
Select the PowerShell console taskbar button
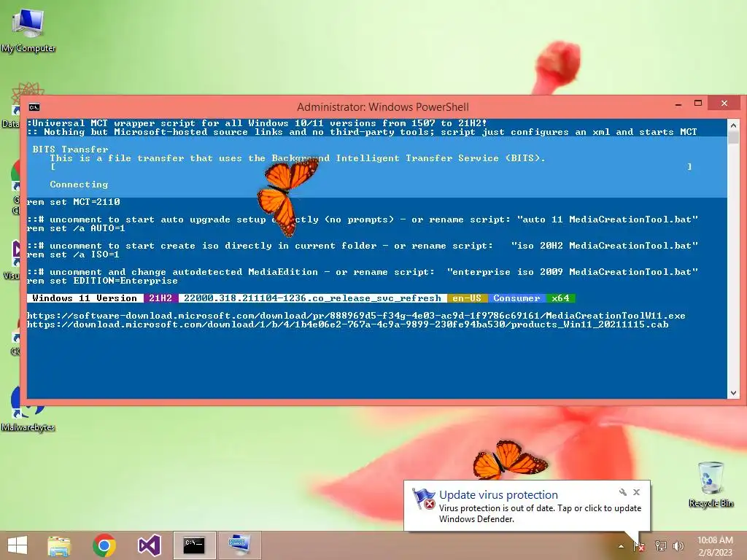[194, 545]
